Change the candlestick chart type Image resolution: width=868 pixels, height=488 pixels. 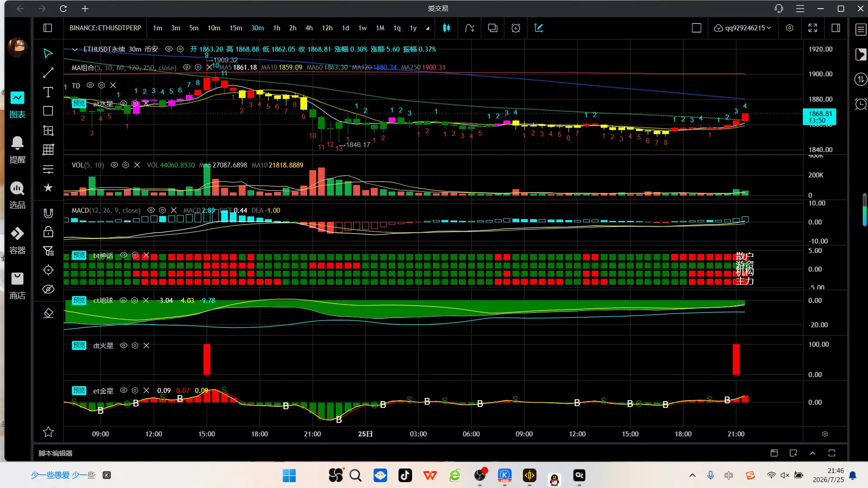(x=446, y=28)
